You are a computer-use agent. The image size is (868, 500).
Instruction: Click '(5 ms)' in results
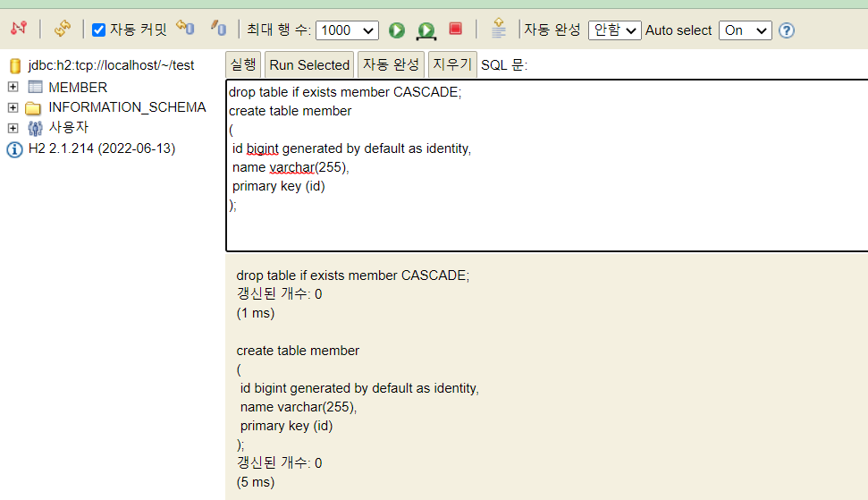[256, 482]
